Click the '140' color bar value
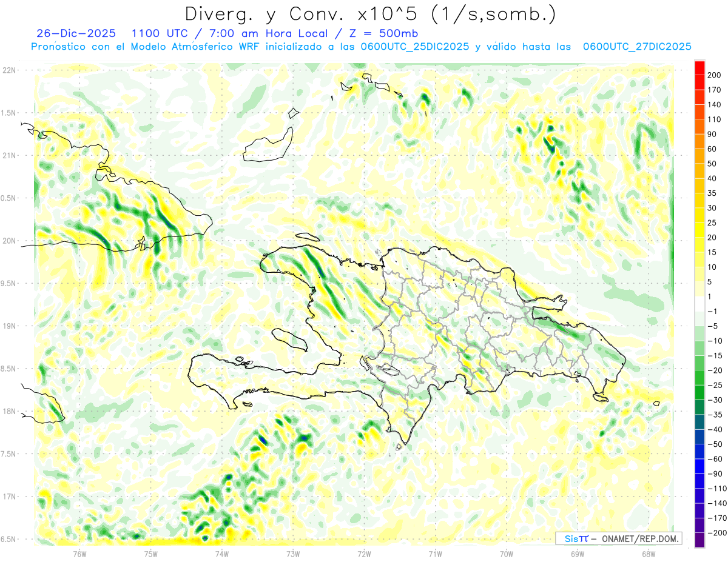 [715, 104]
